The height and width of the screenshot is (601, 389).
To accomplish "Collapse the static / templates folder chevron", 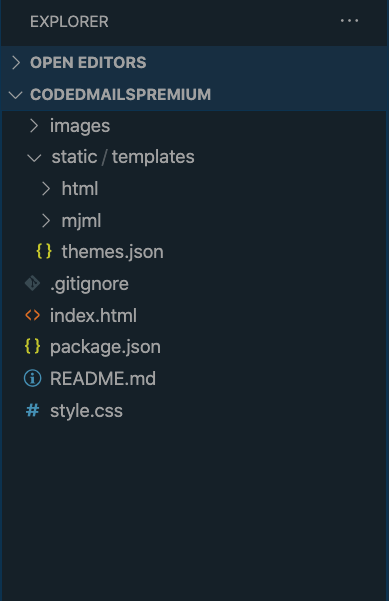I will tap(34, 158).
